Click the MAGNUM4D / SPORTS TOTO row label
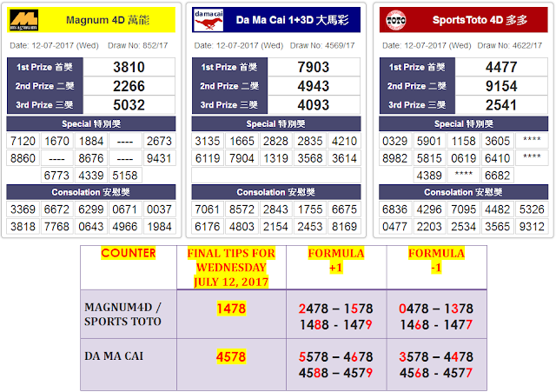This screenshot has height=392, width=556. 122,315
